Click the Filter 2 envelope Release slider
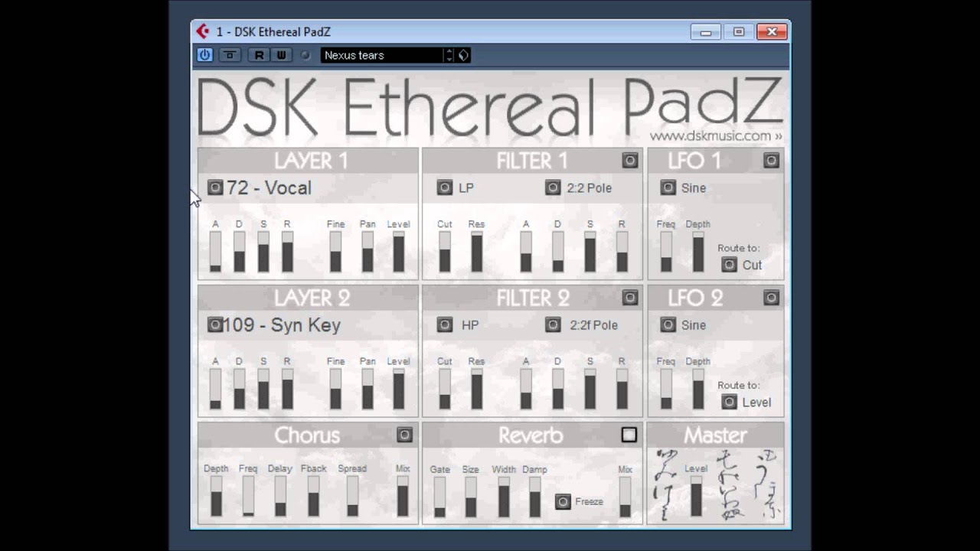Viewport: 980px width, 551px height. click(x=622, y=389)
